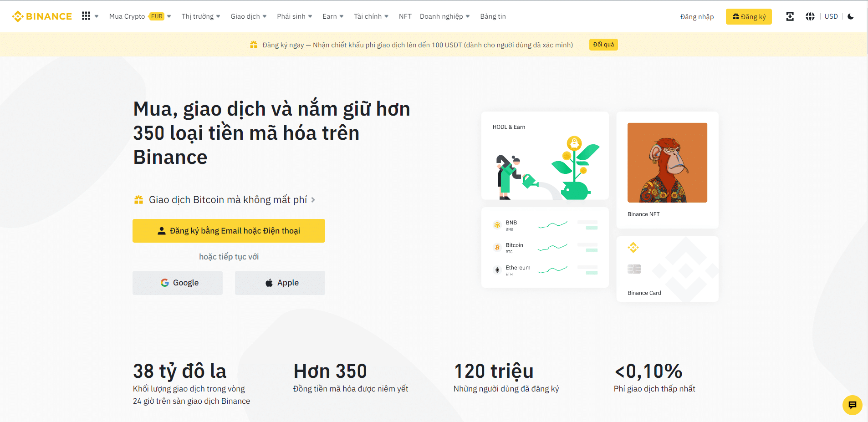This screenshot has height=422, width=868.
Task: Redeem offer with Đổi quà button
Action: click(603, 45)
